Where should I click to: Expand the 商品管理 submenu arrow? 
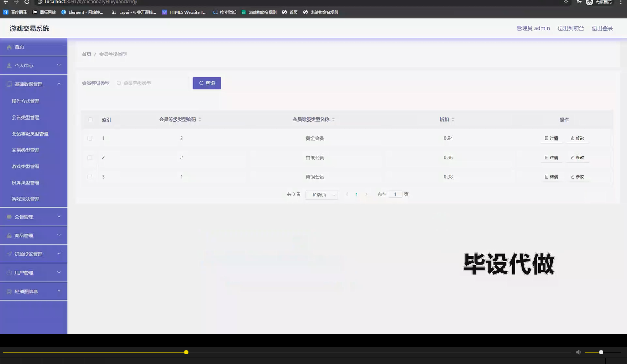[59, 235]
